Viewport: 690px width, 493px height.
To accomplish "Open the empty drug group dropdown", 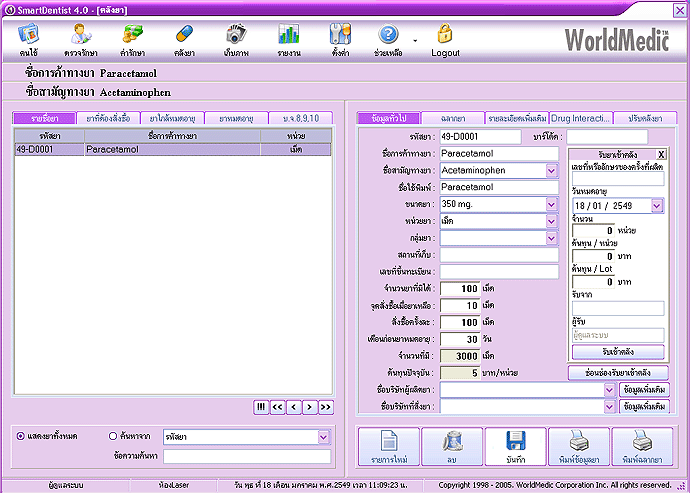I will (x=552, y=238).
